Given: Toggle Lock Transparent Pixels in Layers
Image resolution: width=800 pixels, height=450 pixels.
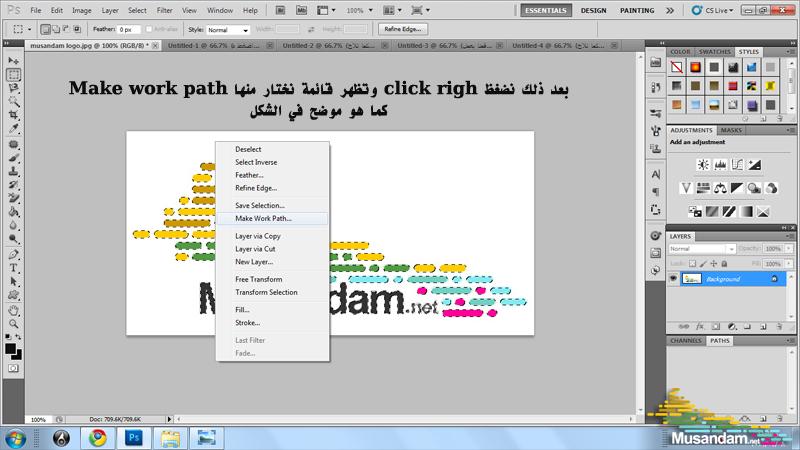Looking at the screenshot, I should point(692,263).
